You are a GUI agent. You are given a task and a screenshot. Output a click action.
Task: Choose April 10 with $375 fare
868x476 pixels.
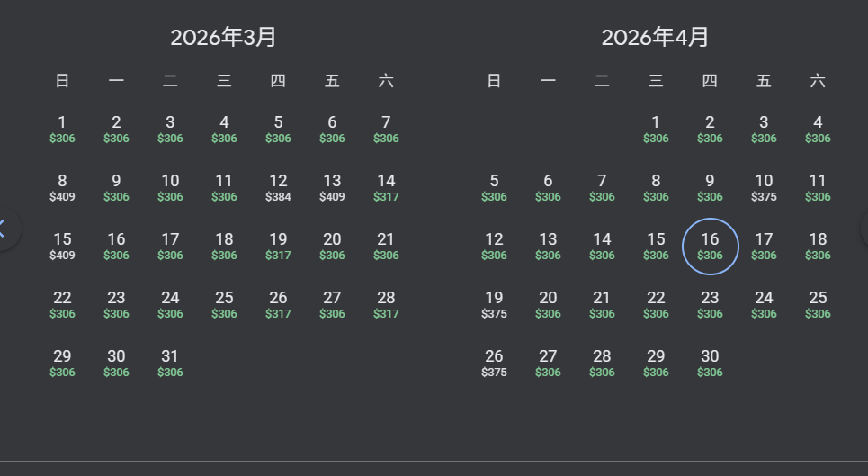point(764,187)
